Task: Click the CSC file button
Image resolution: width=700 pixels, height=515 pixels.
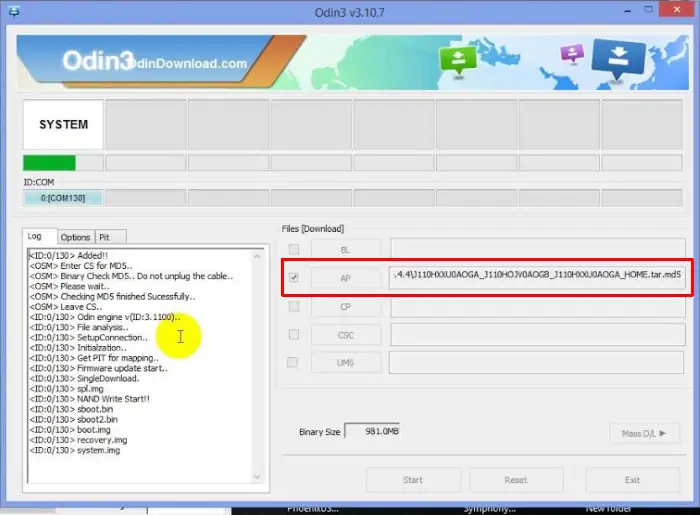Action: tap(346, 335)
